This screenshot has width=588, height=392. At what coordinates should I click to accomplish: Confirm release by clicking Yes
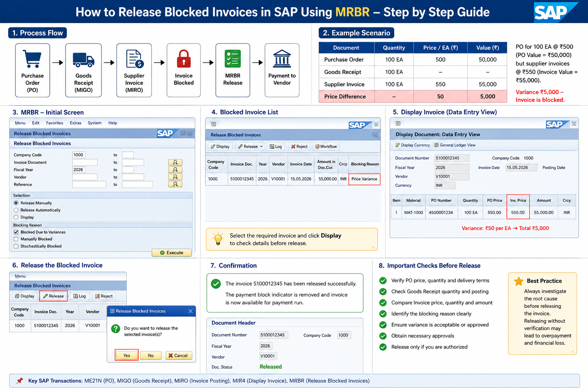[127, 355]
